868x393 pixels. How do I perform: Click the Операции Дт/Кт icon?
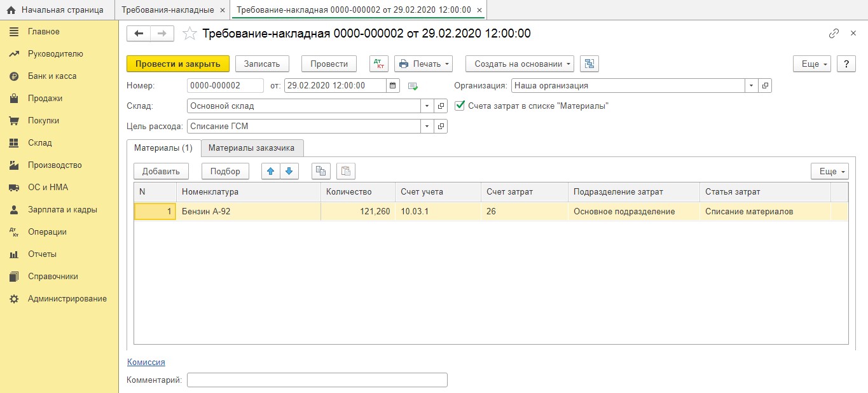coord(14,232)
